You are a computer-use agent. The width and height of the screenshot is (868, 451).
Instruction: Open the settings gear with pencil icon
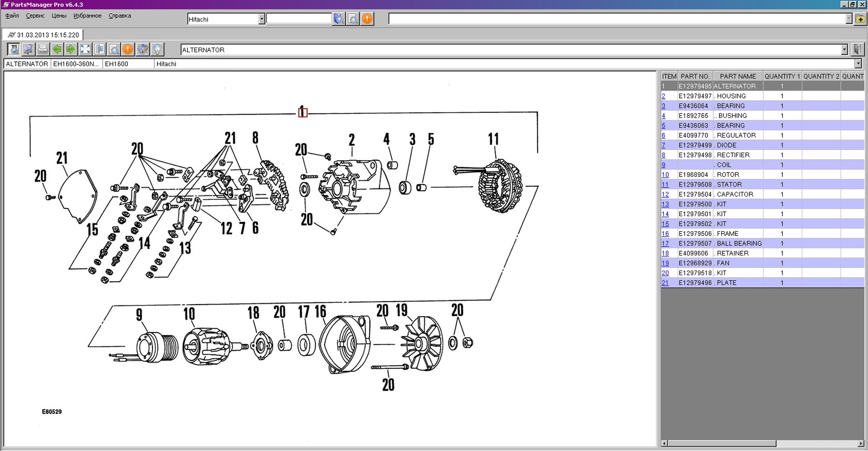coord(143,49)
